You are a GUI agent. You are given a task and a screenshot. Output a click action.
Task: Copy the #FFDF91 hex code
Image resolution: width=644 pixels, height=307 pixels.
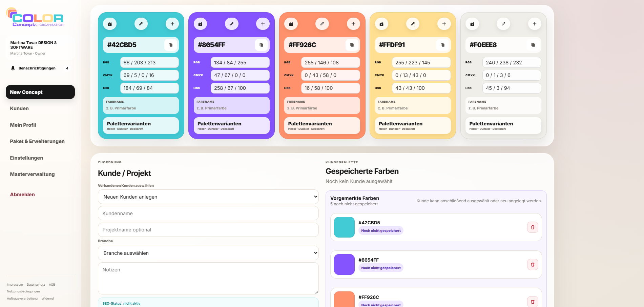coord(442,45)
